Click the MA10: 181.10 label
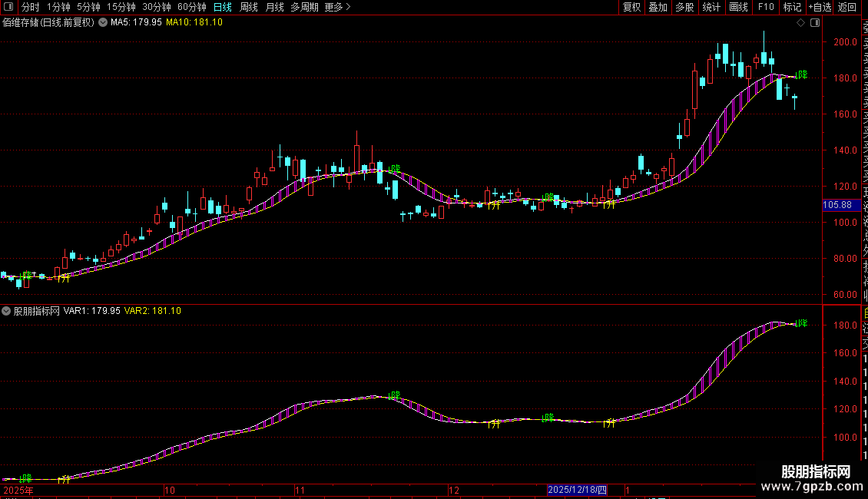 194,23
